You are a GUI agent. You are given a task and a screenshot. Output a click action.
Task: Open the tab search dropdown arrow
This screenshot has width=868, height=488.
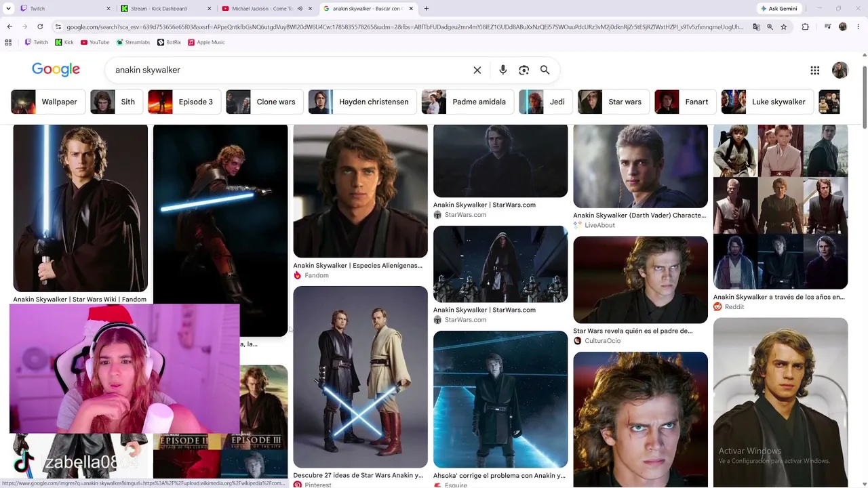pyautogui.click(x=8, y=9)
